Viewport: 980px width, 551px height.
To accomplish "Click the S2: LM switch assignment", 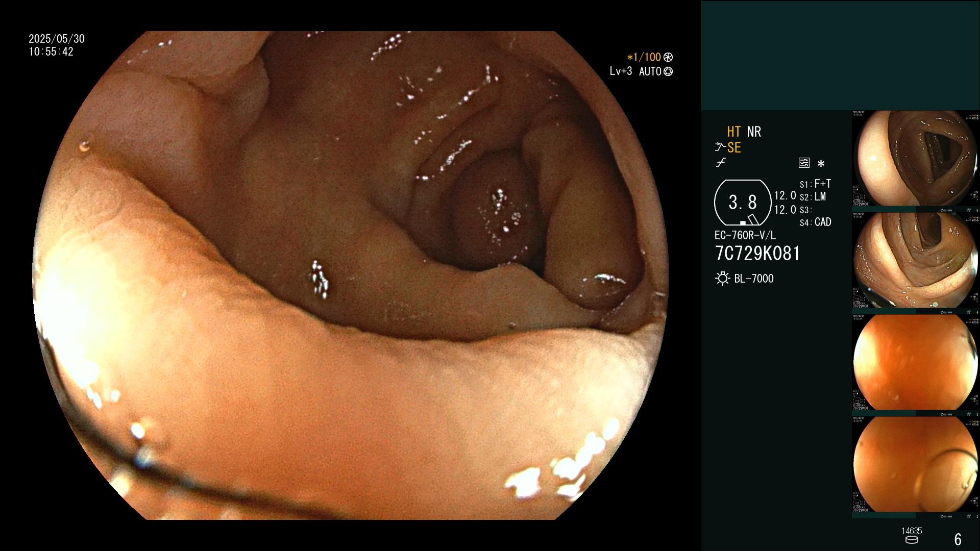I will click(x=813, y=197).
